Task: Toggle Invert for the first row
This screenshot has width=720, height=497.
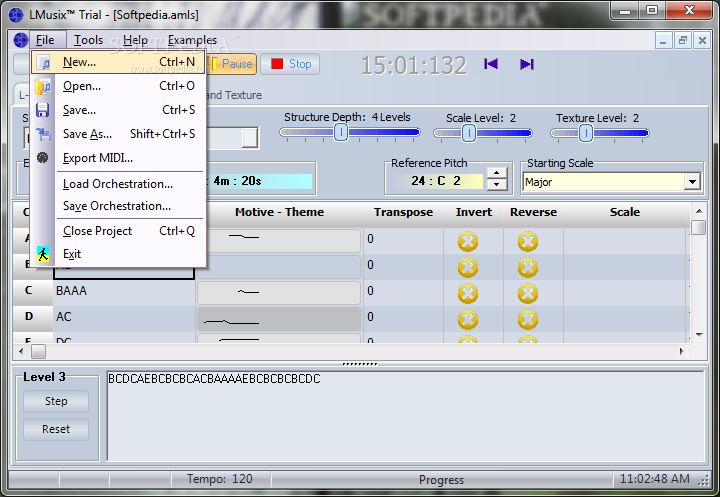Action: (468, 242)
